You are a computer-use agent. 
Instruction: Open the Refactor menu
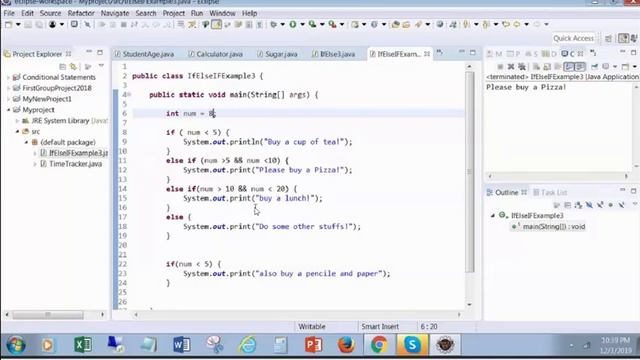coord(81,13)
